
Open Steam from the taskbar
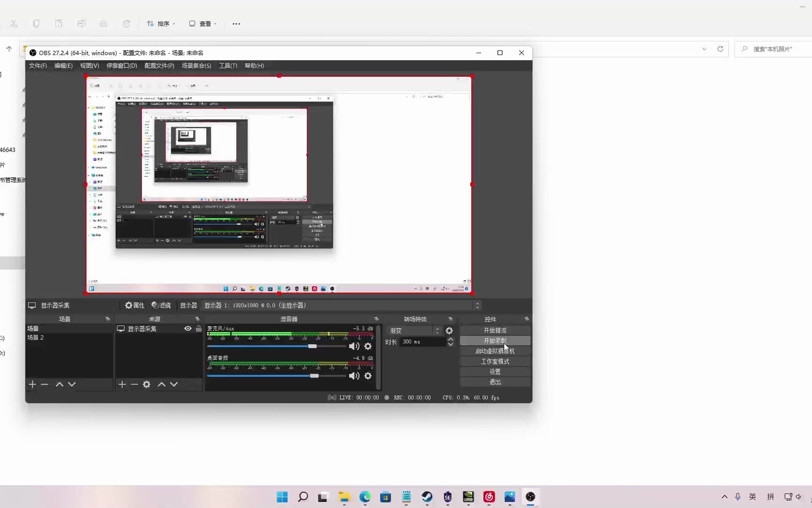(x=427, y=497)
